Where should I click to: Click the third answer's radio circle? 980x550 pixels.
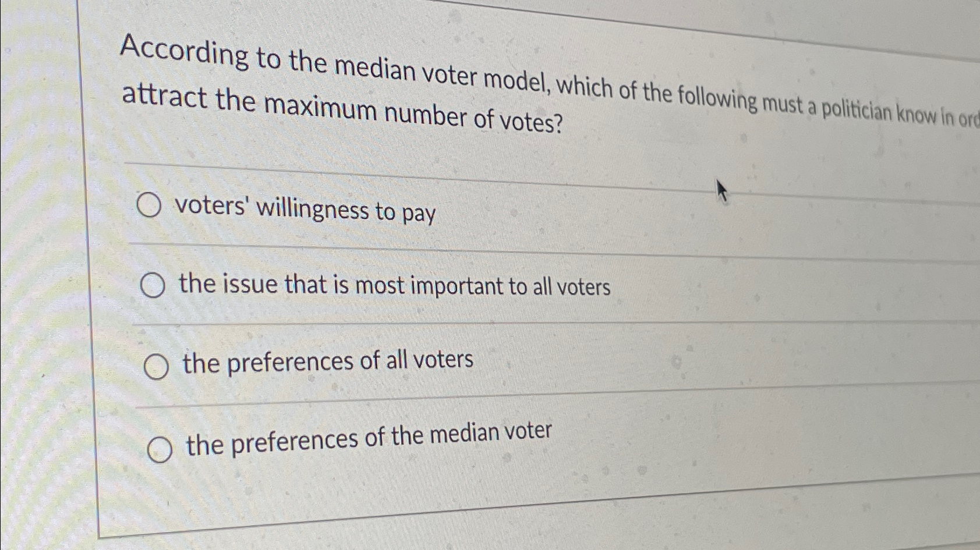coord(155,365)
